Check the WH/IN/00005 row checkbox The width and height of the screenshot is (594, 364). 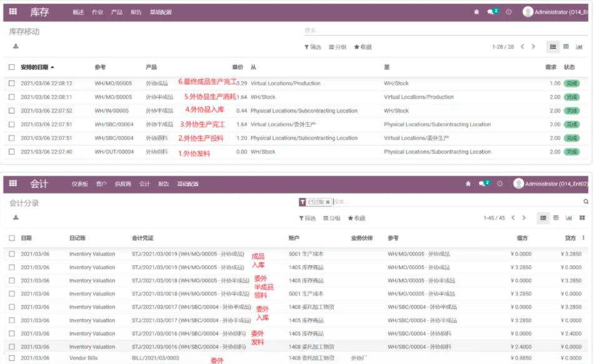11,112
